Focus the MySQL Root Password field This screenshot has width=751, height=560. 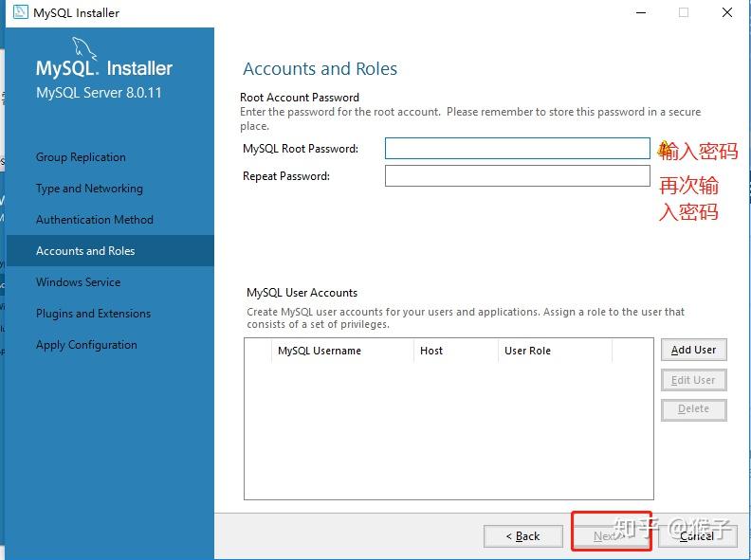point(517,149)
